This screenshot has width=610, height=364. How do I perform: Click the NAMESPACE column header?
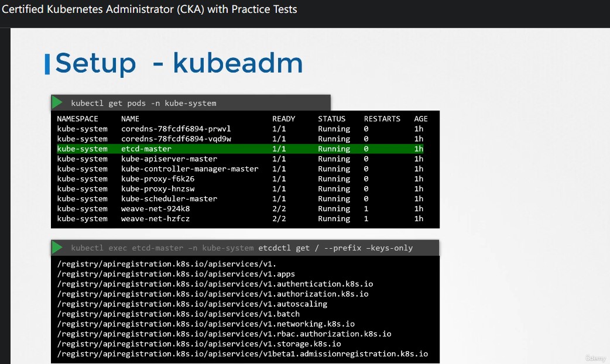pyautogui.click(x=77, y=119)
